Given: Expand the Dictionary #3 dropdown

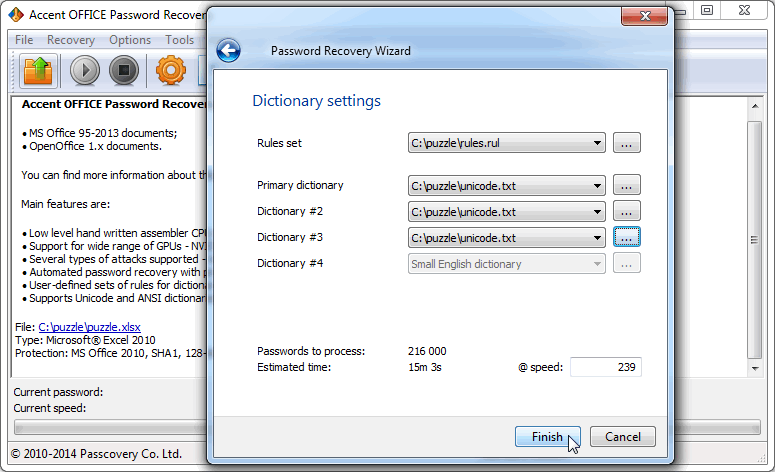Looking at the screenshot, I should pyautogui.click(x=597, y=237).
